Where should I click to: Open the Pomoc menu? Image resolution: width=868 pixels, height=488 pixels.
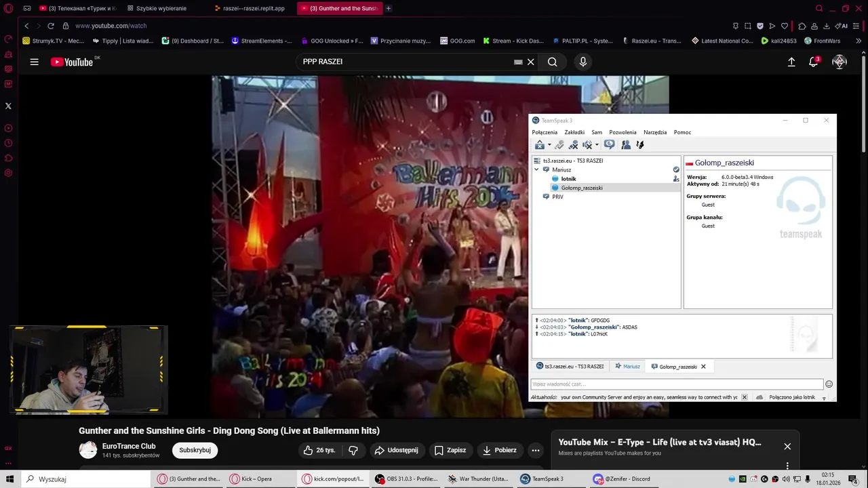tap(682, 132)
